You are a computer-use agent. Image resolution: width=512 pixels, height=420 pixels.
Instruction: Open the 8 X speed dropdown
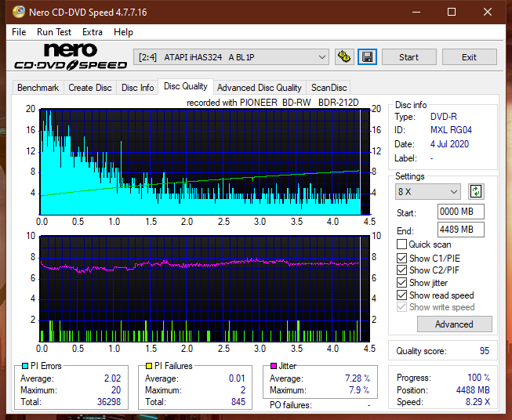(x=428, y=191)
